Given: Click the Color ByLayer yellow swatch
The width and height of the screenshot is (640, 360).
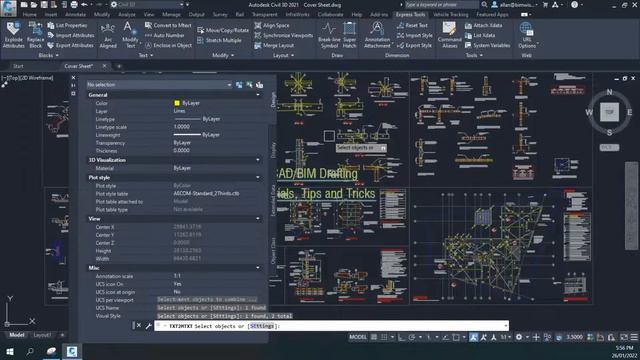Looking at the screenshot, I should point(177,103).
